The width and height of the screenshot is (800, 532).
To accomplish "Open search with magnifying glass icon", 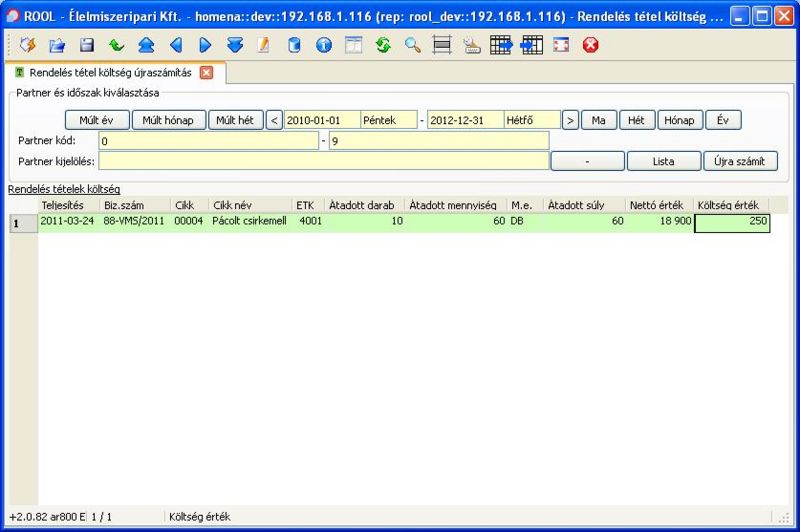I will tap(412, 45).
